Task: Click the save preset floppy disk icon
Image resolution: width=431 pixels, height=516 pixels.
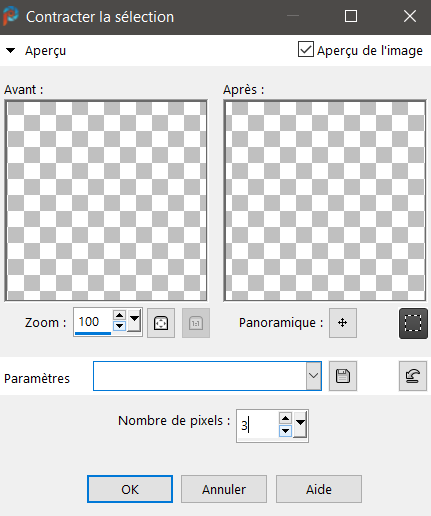Action: click(x=343, y=376)
